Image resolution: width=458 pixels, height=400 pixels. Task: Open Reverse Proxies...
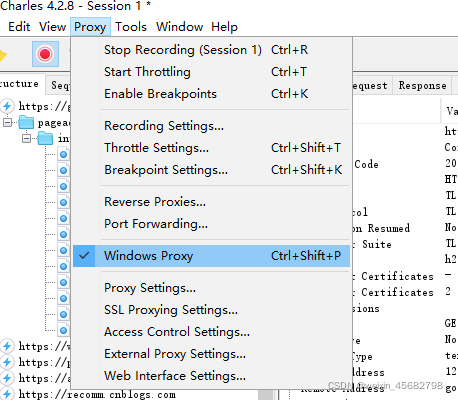[211, 202]
